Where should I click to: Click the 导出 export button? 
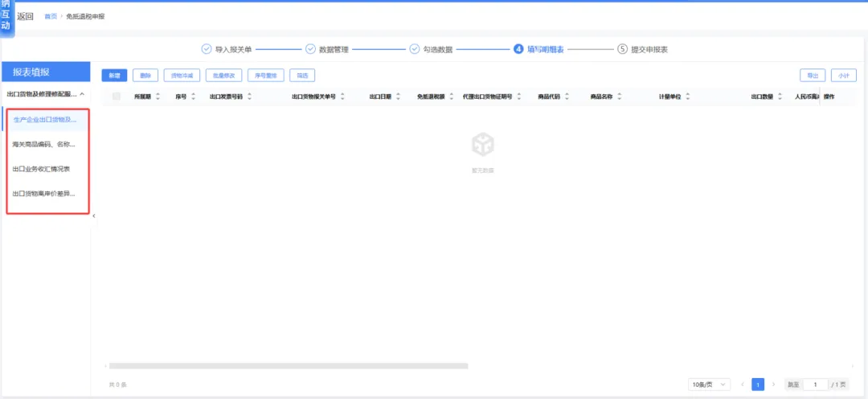tap(813, 76)
